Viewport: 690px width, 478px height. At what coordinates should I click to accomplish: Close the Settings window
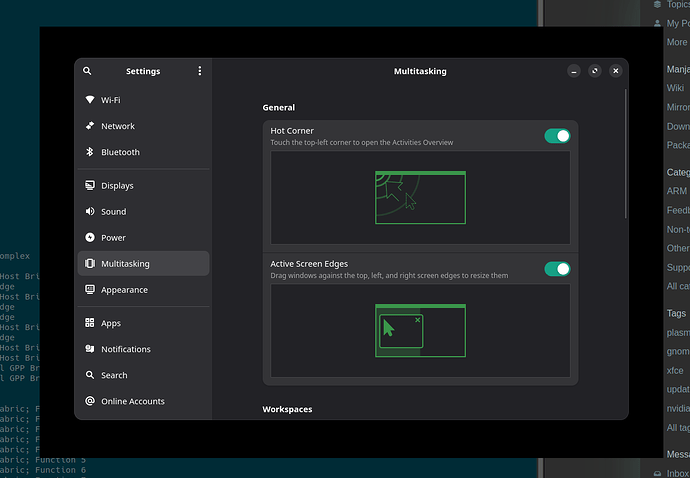click(616, 71)
